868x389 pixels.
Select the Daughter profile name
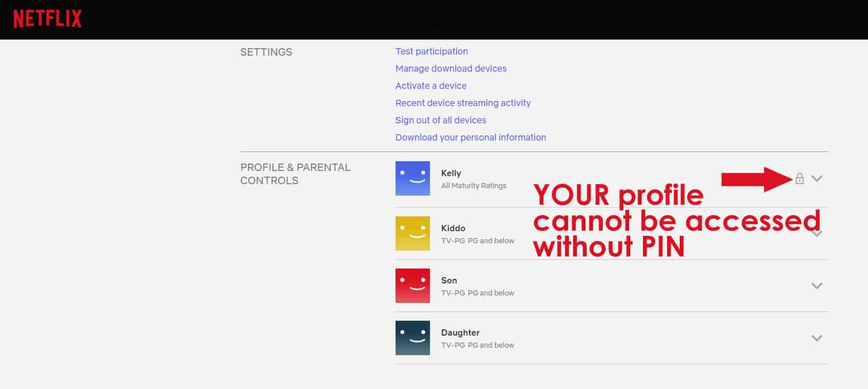point(460,333)
